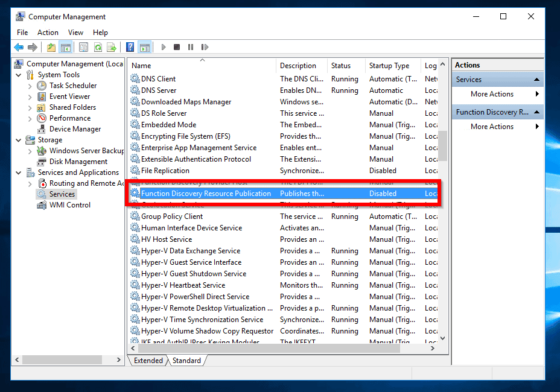Viewport: 560px width, 392px height.
Task: Expand the Windows Server Backup node
Action: [x=30, y=151]
